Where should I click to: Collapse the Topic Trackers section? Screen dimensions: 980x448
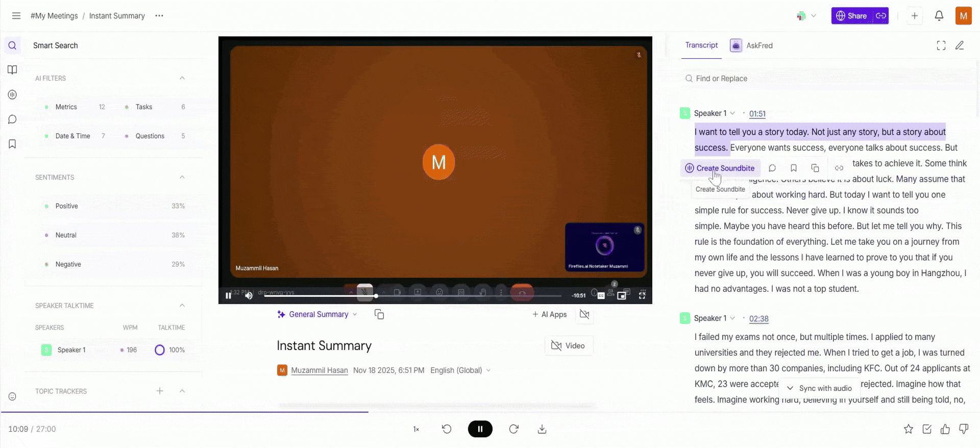click(182, 391)
